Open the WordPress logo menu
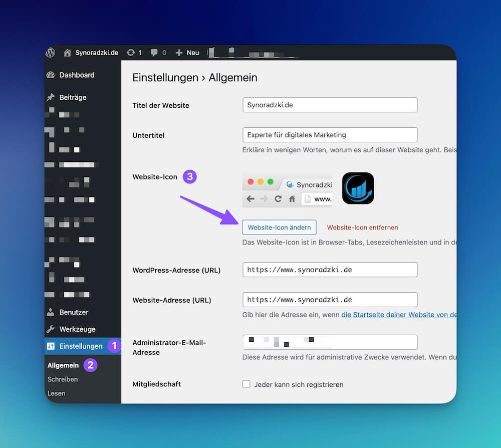The height and width of the screenshot is (448, 501). click(x=50, y=53)
